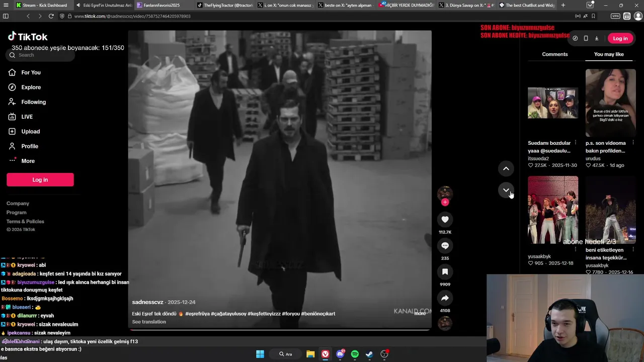Open Discord from the taskbar
Screen dimensions: 644x362
coord(340,354)
